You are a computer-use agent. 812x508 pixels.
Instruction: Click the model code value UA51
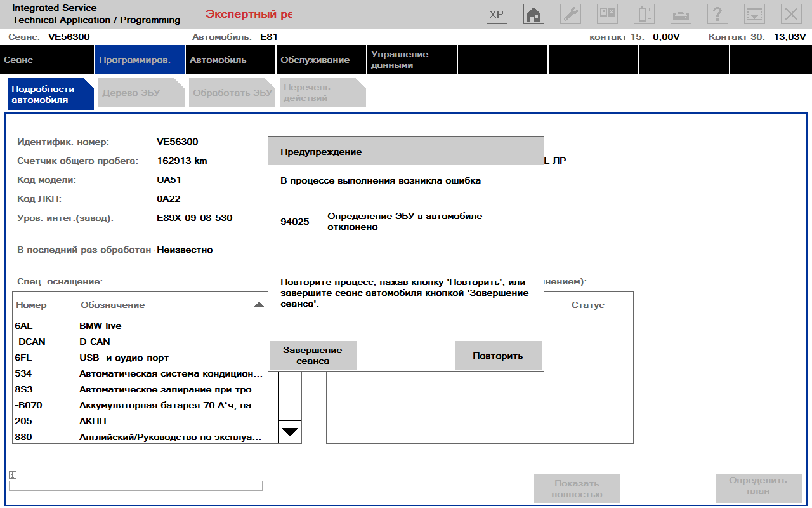[x=169, y=180]
